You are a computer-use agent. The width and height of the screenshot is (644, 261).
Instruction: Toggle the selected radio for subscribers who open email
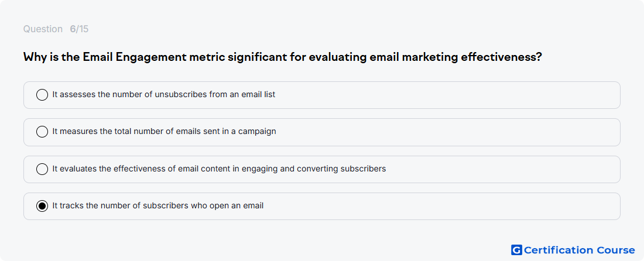pyautogui.click(x=42, y=205)
